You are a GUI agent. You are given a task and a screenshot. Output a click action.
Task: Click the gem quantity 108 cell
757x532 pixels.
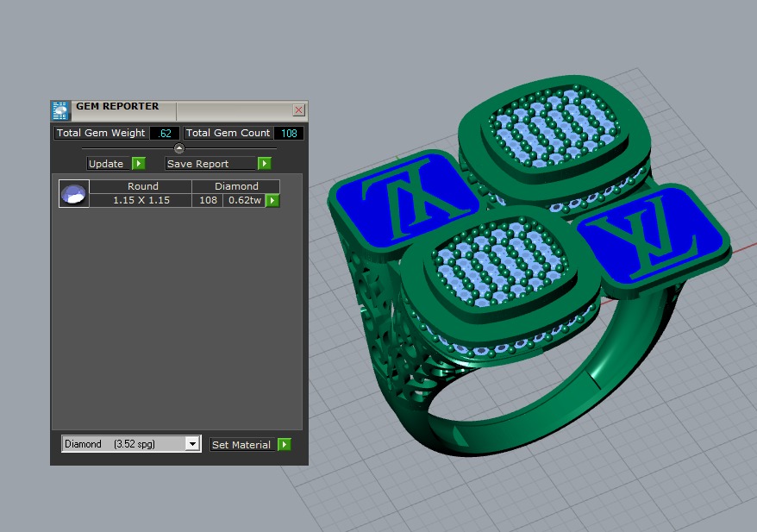coord(208,200)
